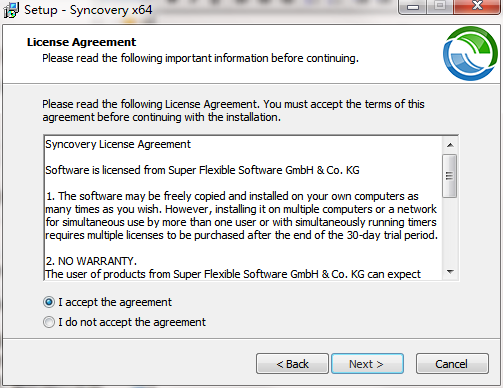
Task: Minimize the Syncovery setup window
Action: (x=413, y=7)
